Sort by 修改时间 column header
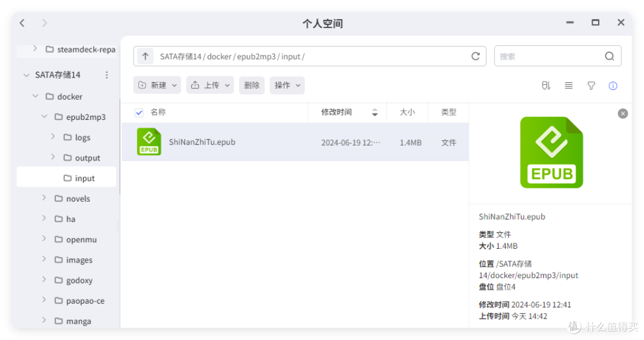This screenshot has height=340, width=644. (336, 112)
